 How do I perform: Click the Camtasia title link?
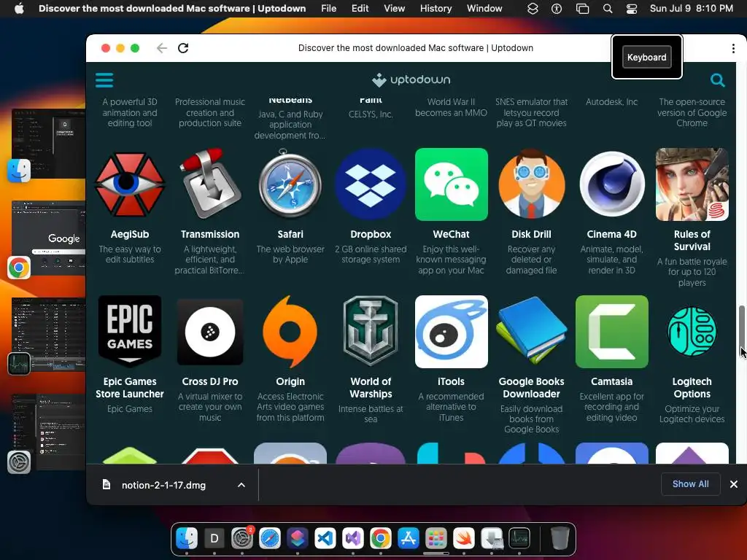click(x=612, y=381)
